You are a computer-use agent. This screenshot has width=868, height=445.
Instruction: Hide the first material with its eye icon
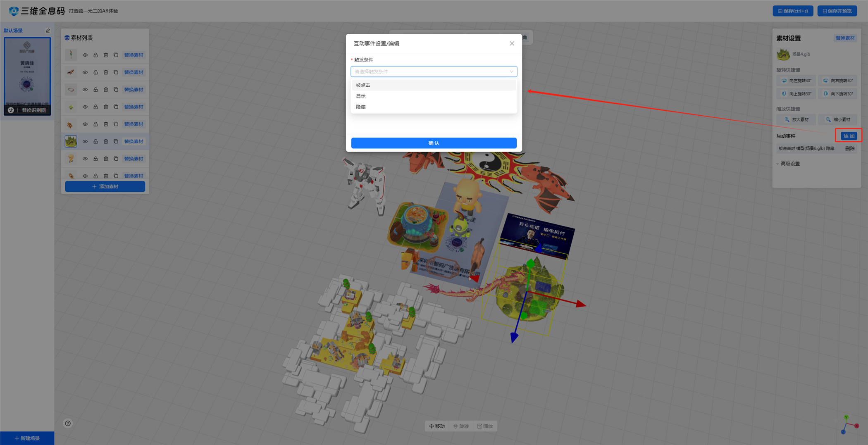[85, 55]
